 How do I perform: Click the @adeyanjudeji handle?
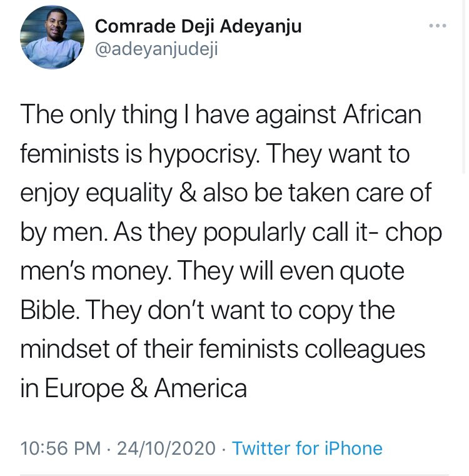156,49
